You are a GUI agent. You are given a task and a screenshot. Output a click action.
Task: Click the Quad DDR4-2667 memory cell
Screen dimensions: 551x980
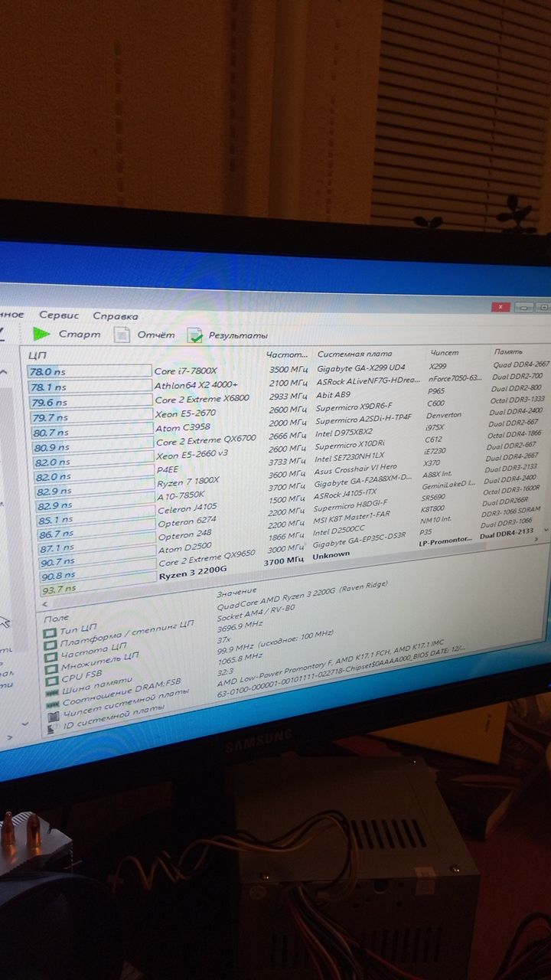pos(520,364)
